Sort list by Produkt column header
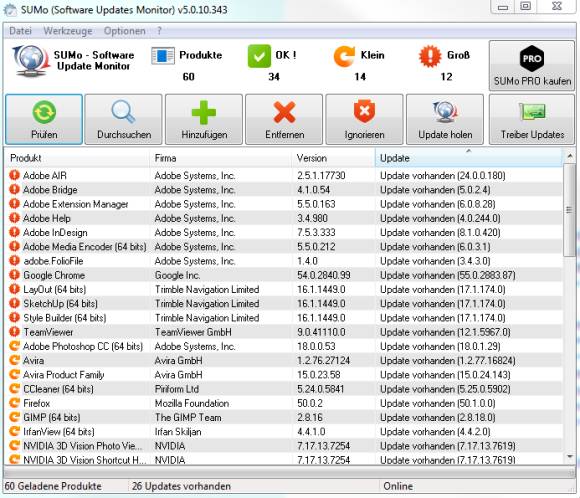This screenshot has height=498, width=580. tap(77, 158)
